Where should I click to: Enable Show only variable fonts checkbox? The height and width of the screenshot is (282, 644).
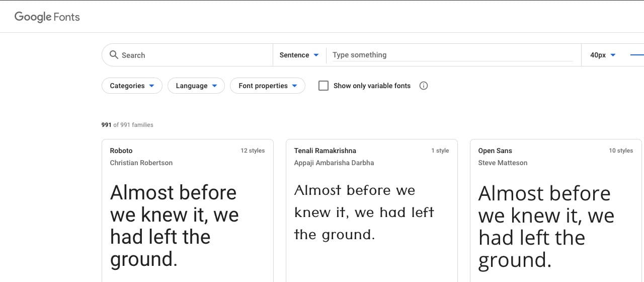[x=324, y=86]
